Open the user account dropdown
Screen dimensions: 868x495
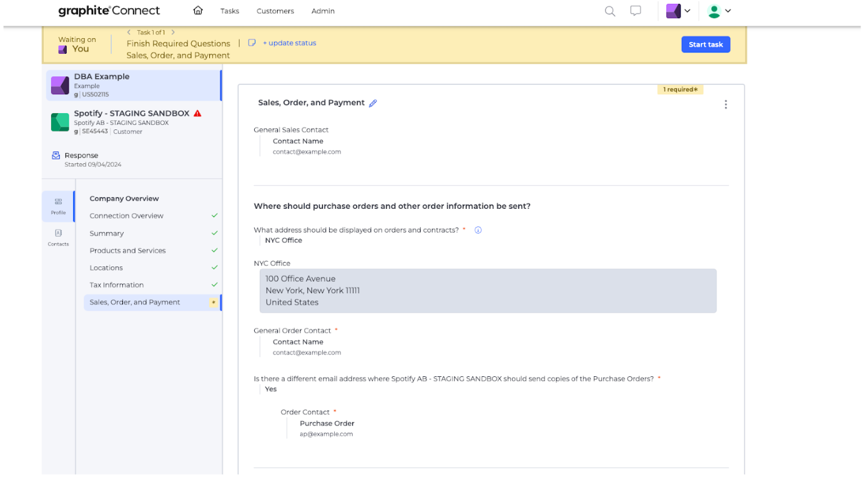719,11
